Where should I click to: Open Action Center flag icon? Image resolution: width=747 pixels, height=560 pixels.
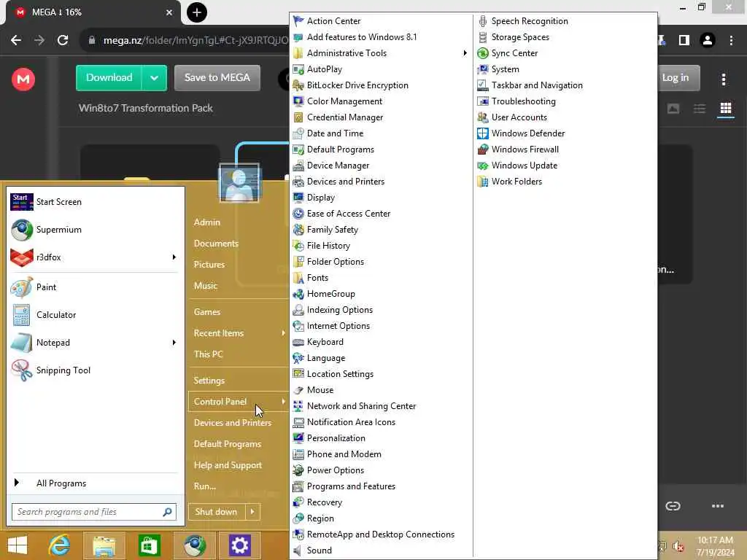[298, 21]
